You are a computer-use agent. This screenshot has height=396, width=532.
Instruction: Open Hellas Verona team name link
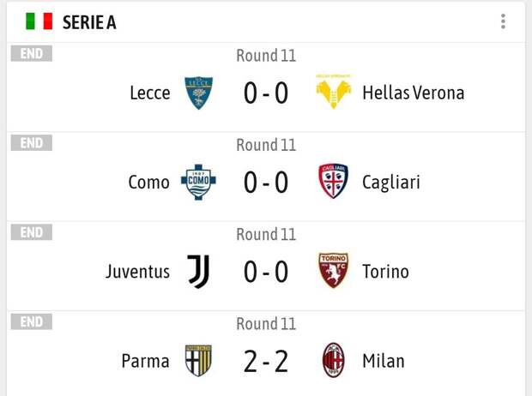click(414, 93)
